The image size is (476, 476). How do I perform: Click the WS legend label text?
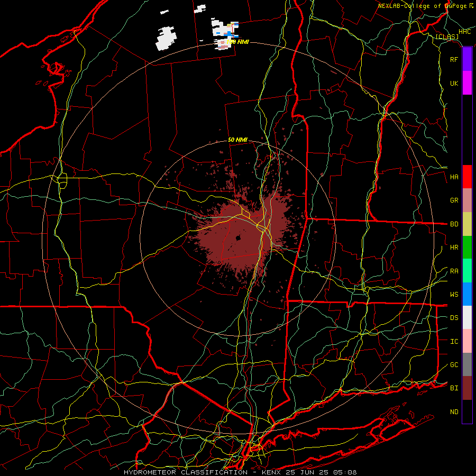click(x=454, y=294)
